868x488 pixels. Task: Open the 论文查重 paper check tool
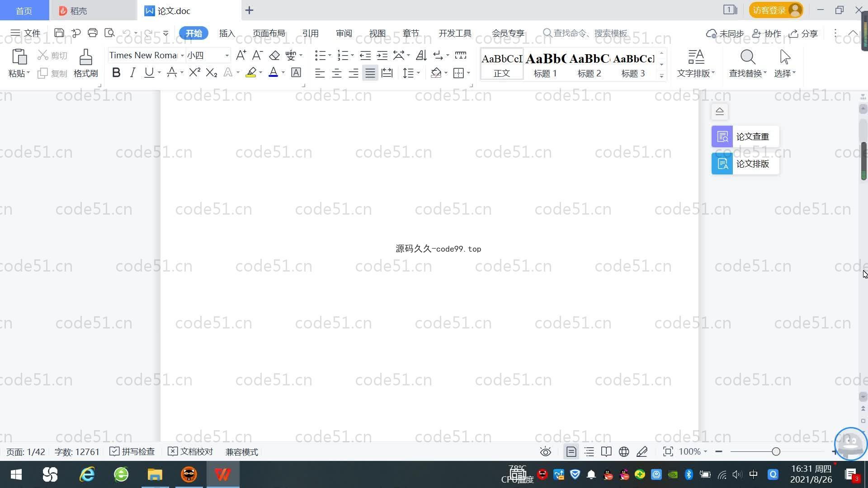745,136
